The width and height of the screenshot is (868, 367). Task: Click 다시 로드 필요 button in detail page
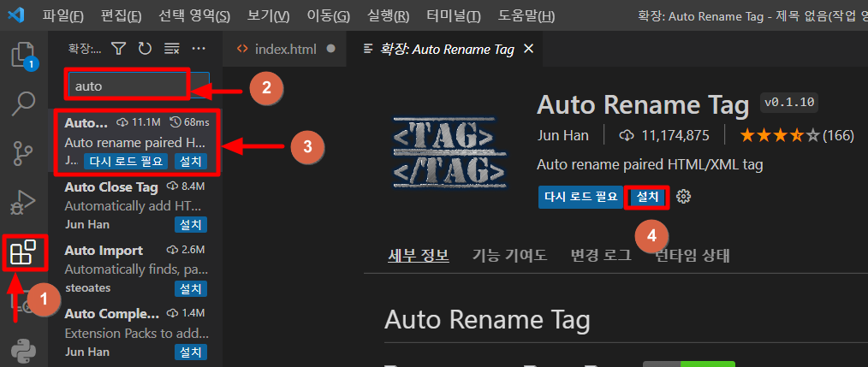[x=580, y=197]
